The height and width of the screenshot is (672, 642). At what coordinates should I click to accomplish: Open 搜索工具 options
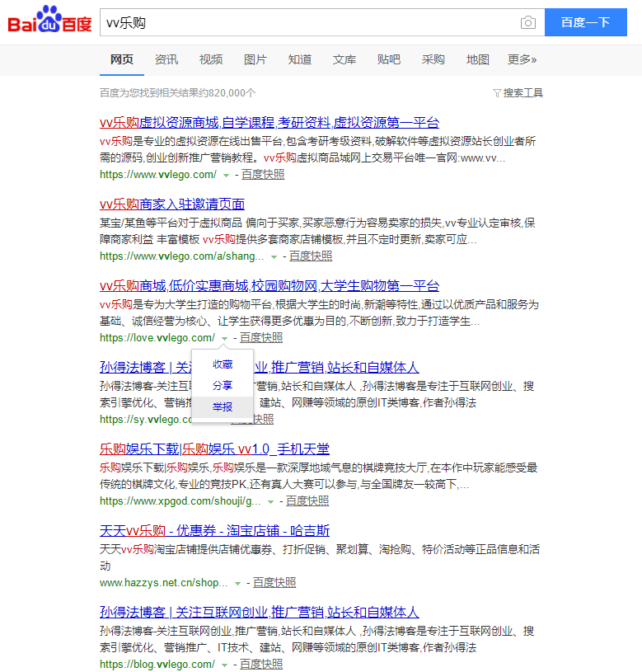(x=523, y=93)
